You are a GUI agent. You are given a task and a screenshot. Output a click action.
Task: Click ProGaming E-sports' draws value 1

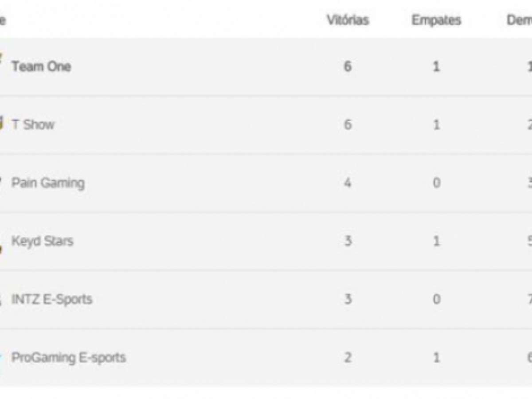coord(436,357)
